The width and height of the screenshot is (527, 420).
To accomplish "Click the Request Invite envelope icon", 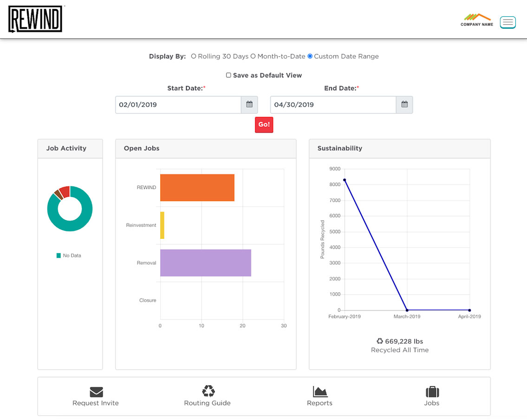I will [96, 392].
